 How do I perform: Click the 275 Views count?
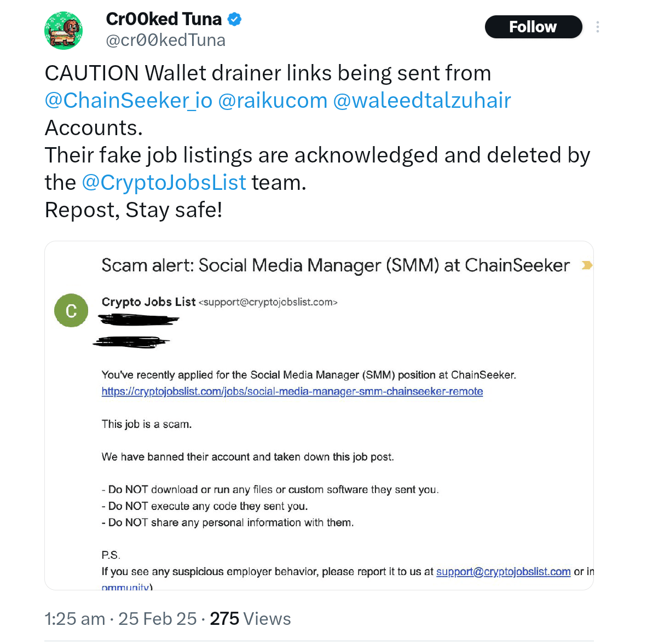click(250, 619)
